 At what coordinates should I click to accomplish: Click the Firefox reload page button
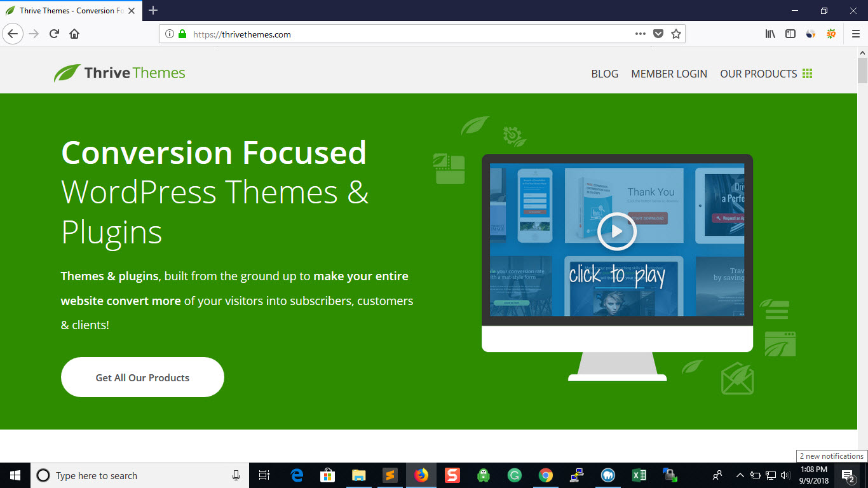coord(54,34)
